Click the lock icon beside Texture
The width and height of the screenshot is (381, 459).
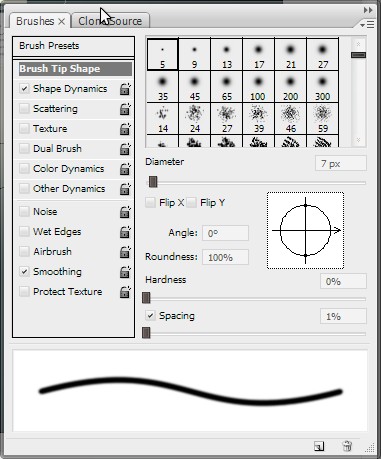point(125,129)
